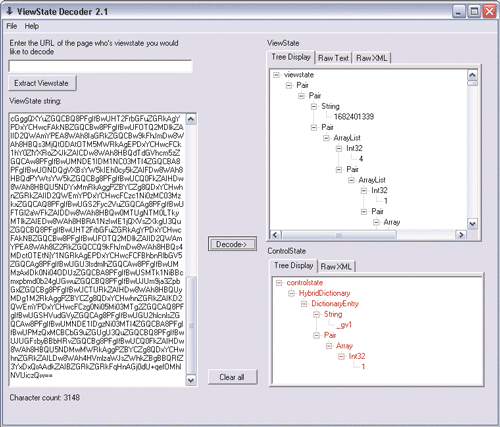Focus the URL input field
Screen dimensions: 500x427
click(x=100, y=66)
